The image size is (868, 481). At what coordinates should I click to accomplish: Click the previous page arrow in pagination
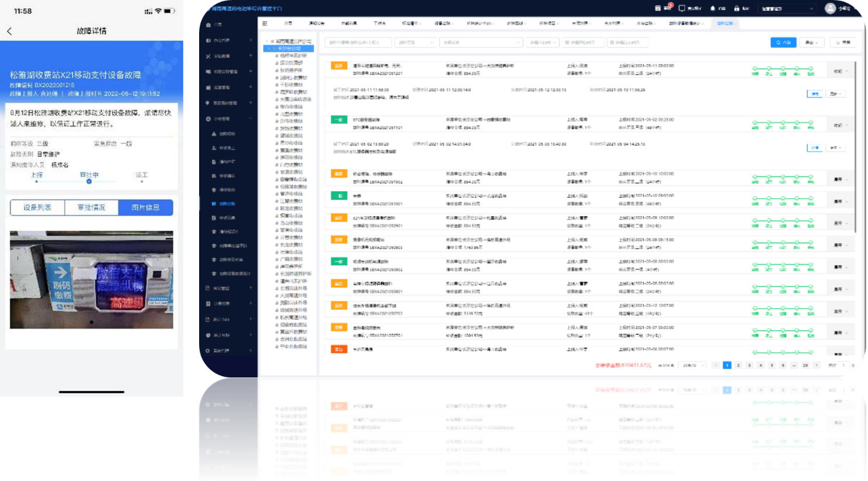click(x=715, y=365)
